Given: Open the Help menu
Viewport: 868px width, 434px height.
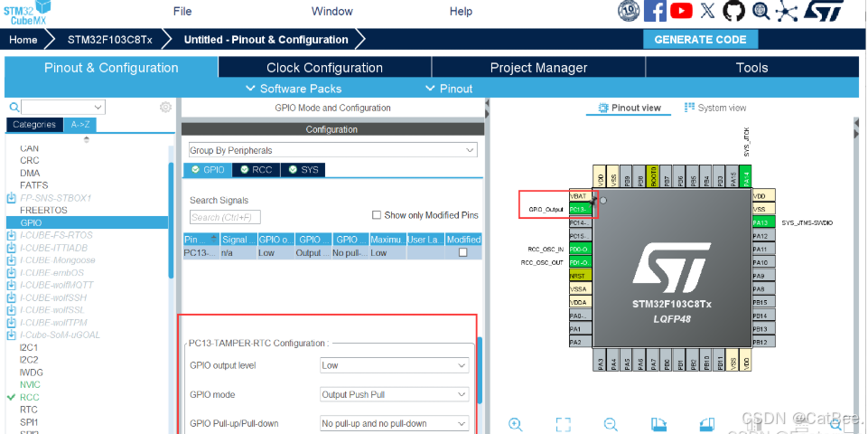Looking at the screenshot, I should (461, 11).
